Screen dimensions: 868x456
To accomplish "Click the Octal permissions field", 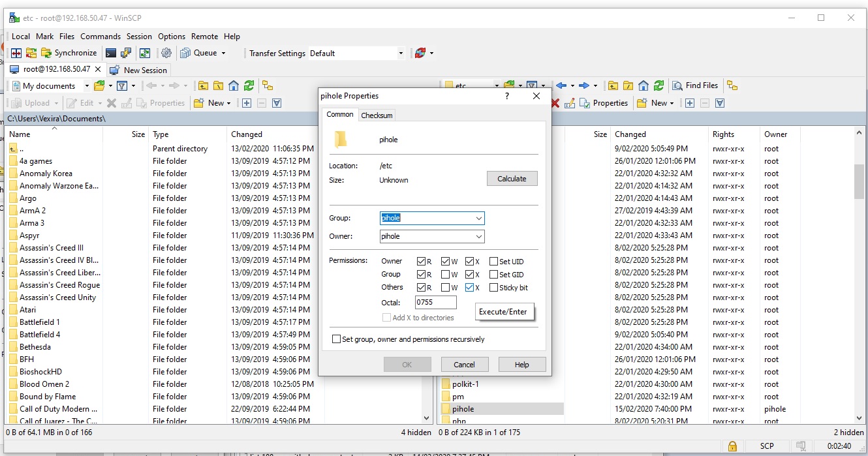I will 435,302.
